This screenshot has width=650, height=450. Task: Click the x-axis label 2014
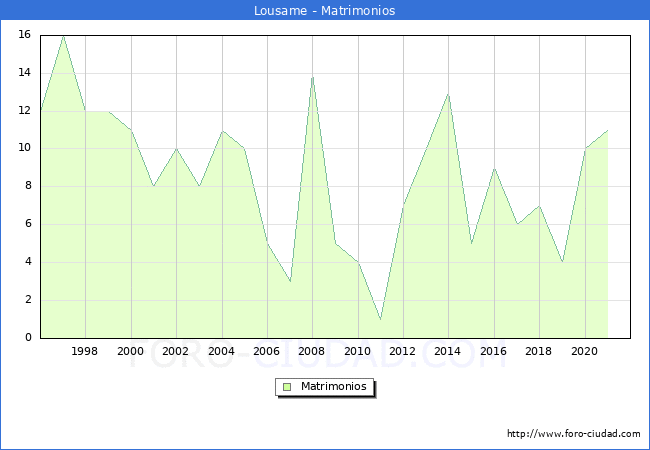point(447,351)
